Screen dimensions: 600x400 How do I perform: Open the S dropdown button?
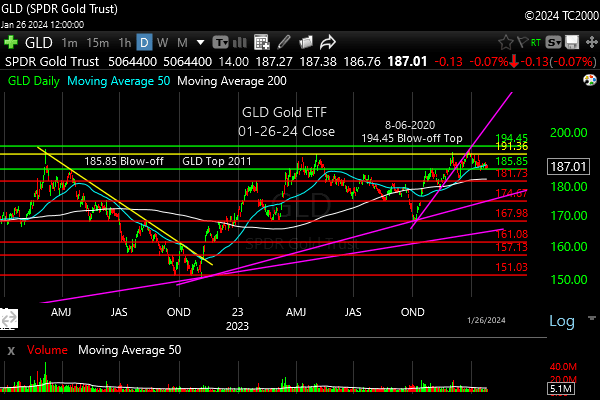click(553, 42)
